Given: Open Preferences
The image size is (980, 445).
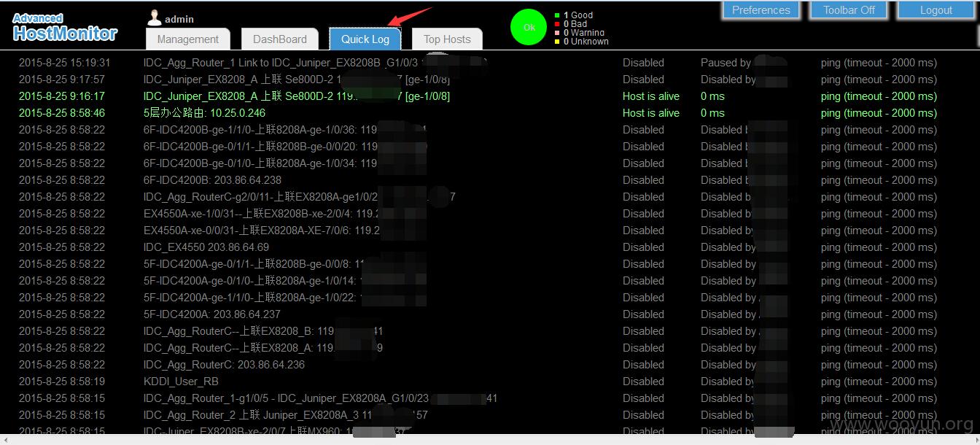Looking at the screenshot, I should [761, 10].
